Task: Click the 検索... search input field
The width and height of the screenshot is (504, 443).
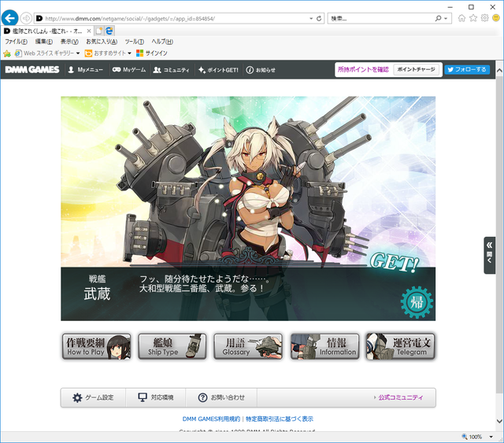Action: 381,19
